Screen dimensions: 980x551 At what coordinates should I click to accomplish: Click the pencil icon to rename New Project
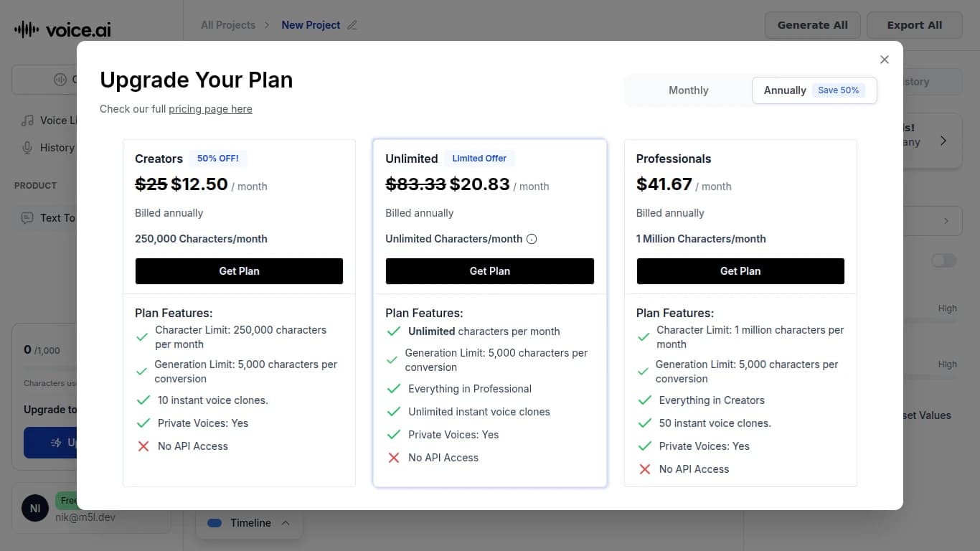coord(352,25)
